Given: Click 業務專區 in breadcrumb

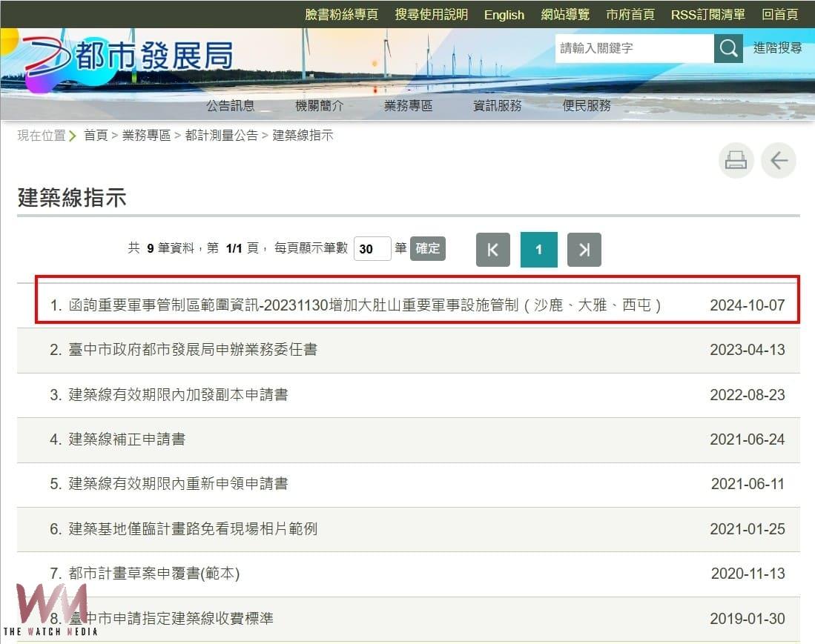Looking at the screenshot, I should [x=146, y=136].
